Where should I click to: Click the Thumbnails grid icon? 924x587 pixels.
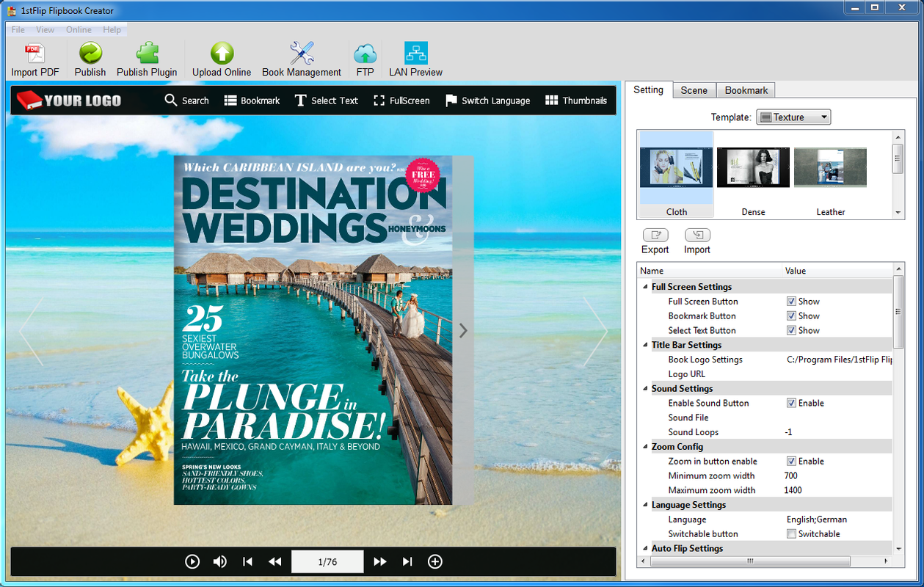coord(552,101)
